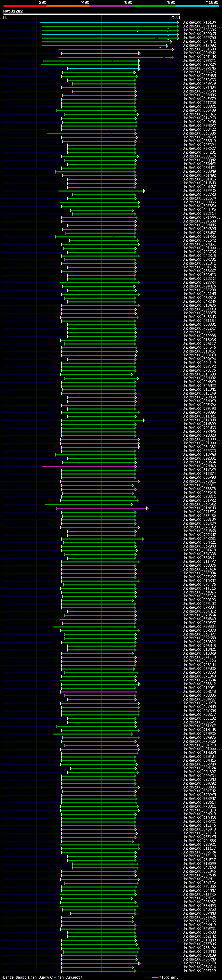Viewport: 222px width, 980px height.
Task: Select the UniRef100_A7IFZ0 label
Action: (199, 512)
